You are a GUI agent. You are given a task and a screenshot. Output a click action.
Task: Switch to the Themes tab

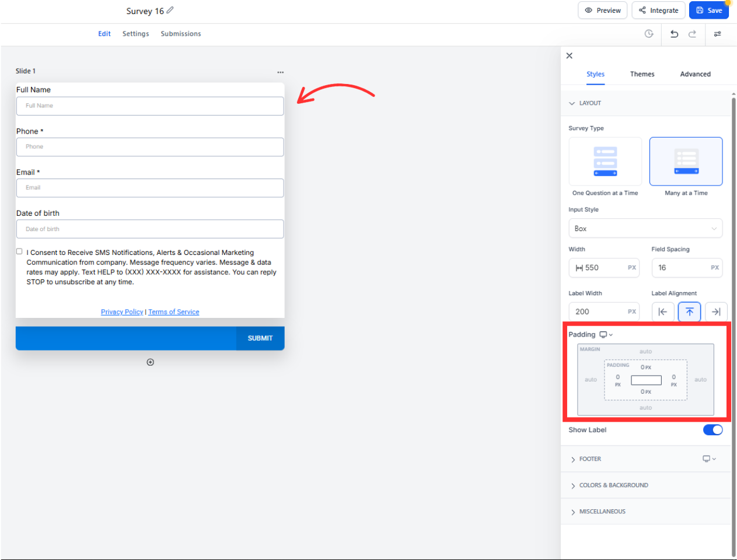tap(642, 74)
